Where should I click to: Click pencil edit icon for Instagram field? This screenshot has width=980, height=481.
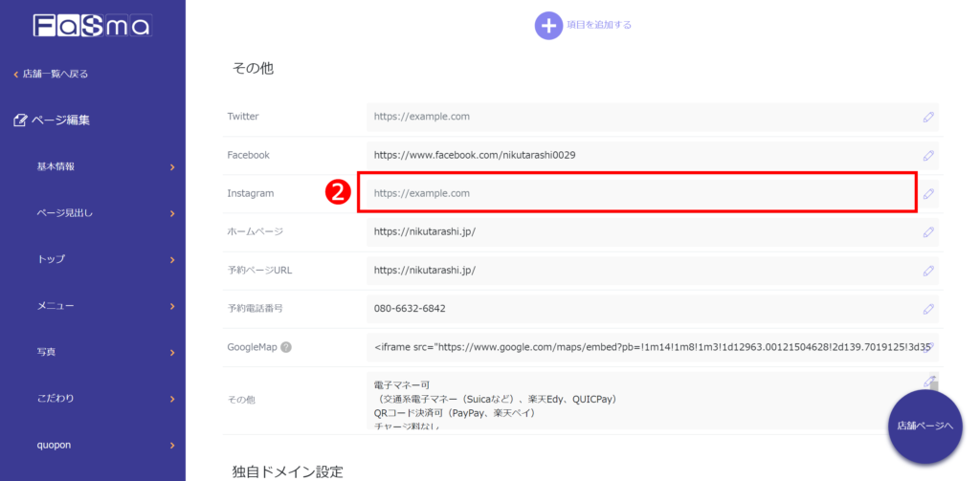[927, 193]
